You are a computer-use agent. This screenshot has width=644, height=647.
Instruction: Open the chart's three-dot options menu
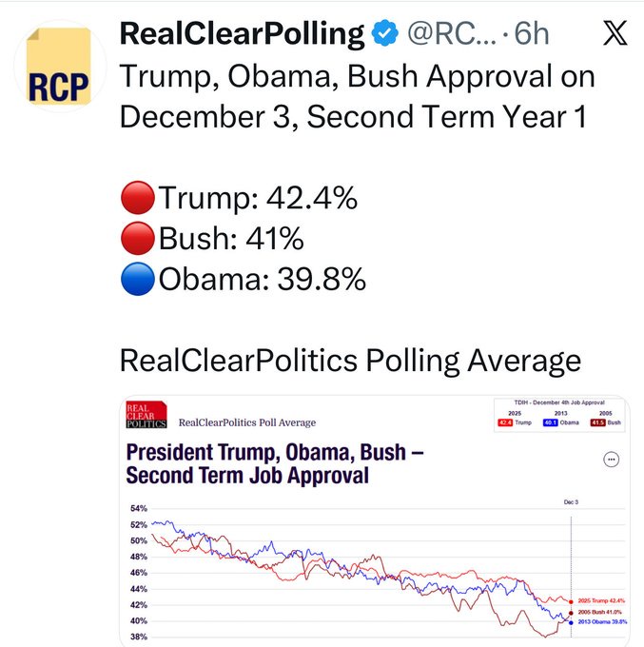click(x=612, y=459)
